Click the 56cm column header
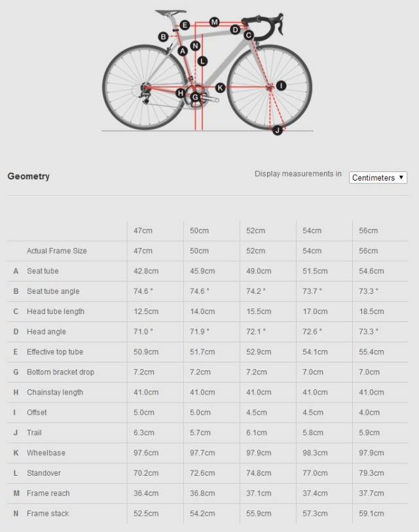 tap(368, 231)
